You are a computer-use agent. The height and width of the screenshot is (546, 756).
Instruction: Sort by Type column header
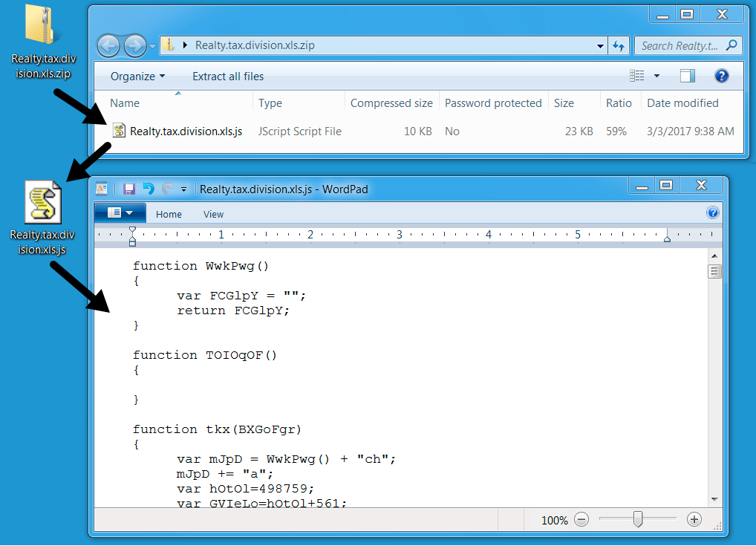pyautogui.click(x=270, y=103)
